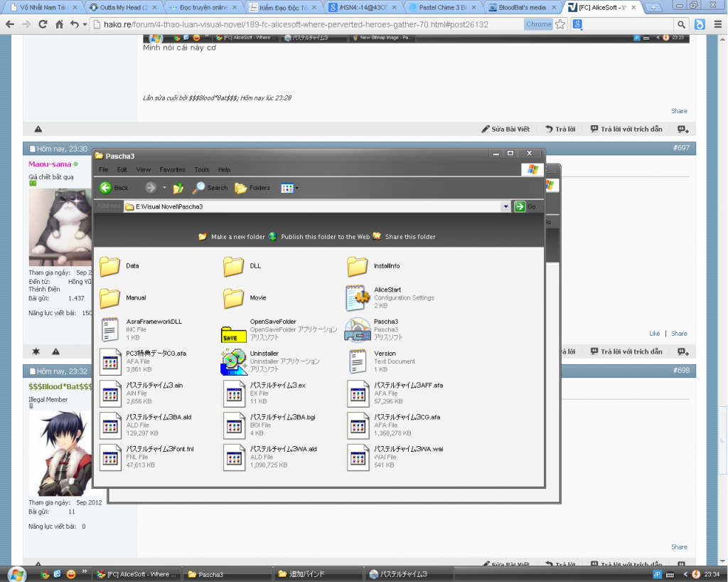
Task: Click Share this folder task
Action: click(405, 237)
